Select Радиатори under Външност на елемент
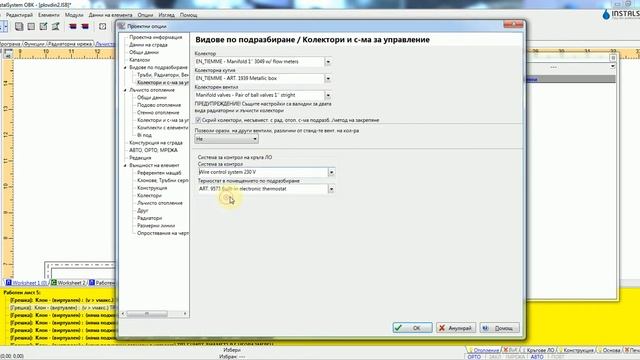 pyautogui.click(x=149, y=218)
